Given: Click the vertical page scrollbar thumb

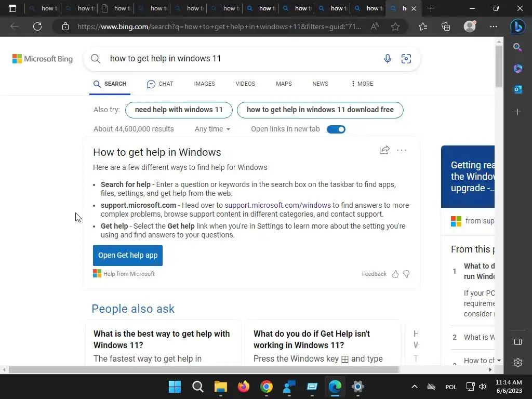Looking at the screenshot, I should tap(499, 66).
